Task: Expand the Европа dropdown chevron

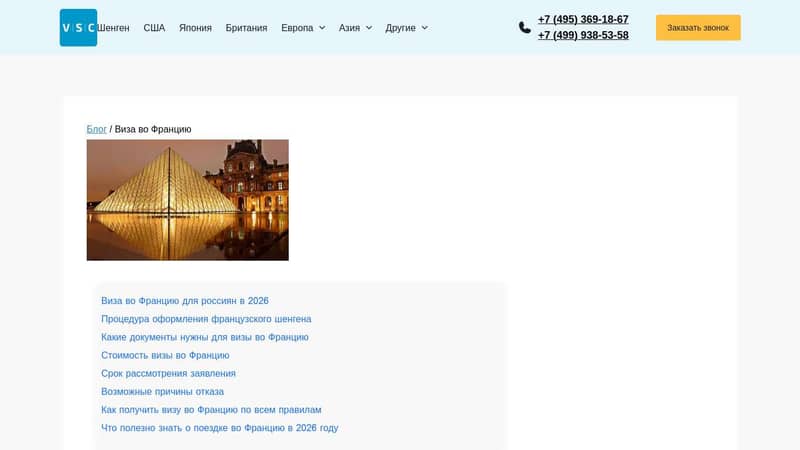Action: pos(322,28)
